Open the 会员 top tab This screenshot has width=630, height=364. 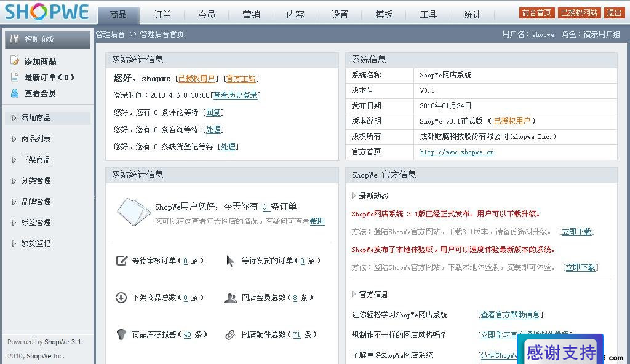[207, 15]
